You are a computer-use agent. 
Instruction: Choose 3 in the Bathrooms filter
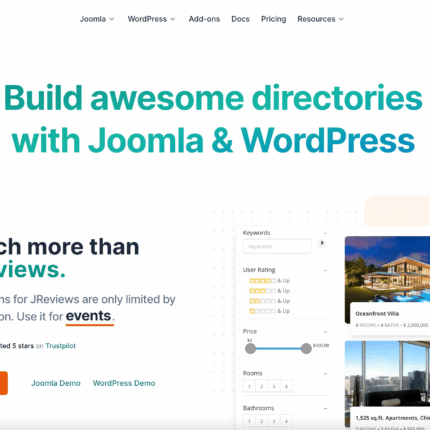point(274,421)
